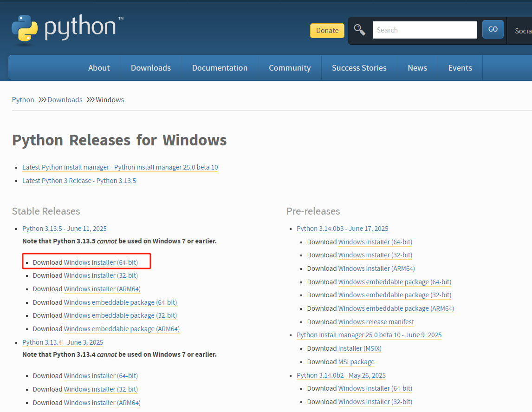Image resolution: width=532 pixels, height=412 pixels.
Task: Download 3.13.5 embeddable package (ARM64)
Action: coord(122,329)
